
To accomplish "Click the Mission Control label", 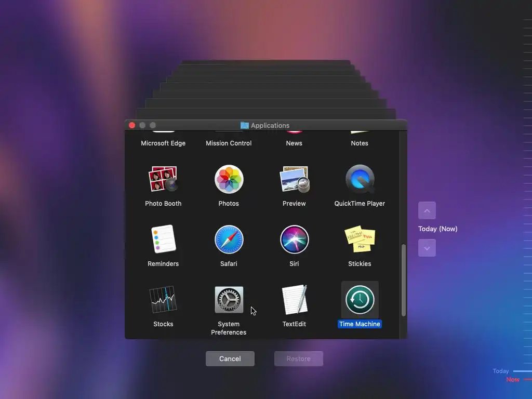I will 229,143.
